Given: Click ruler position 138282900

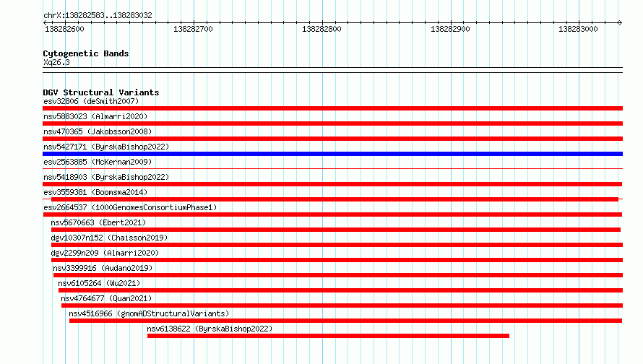Looking at the screenshot, I should tap(450, 29).
